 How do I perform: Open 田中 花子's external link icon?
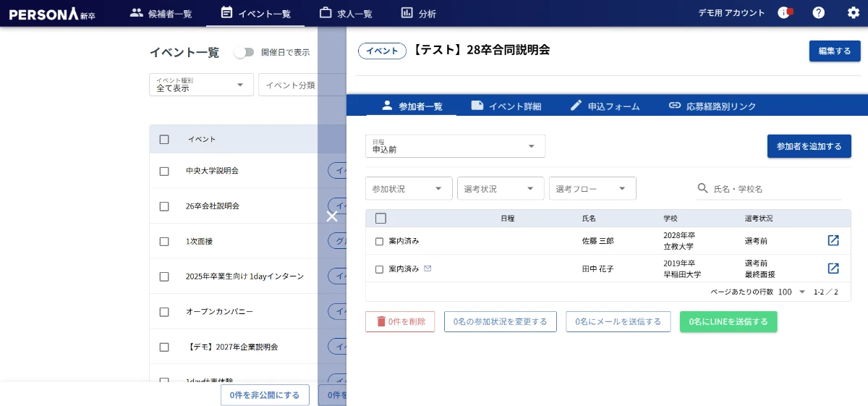pos(833,268)
